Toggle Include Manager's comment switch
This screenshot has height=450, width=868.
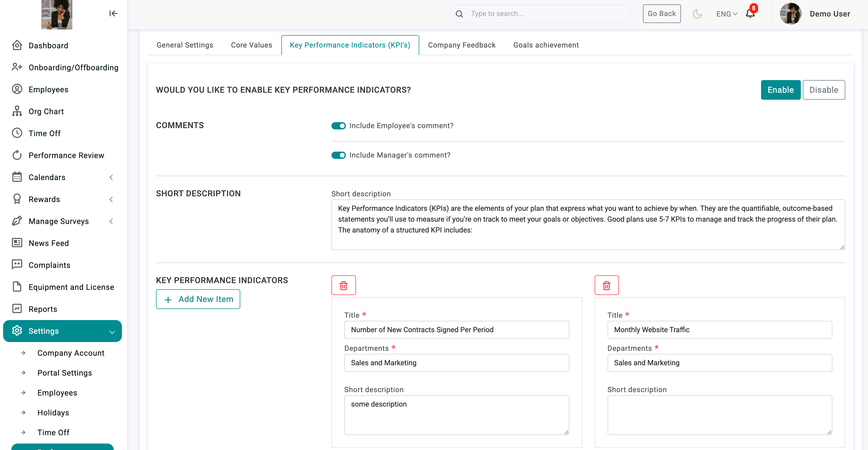[x=338, y=155]
